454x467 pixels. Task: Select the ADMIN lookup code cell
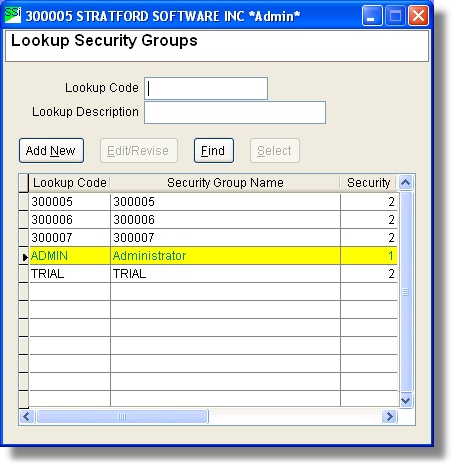click(x=70, y=256)
